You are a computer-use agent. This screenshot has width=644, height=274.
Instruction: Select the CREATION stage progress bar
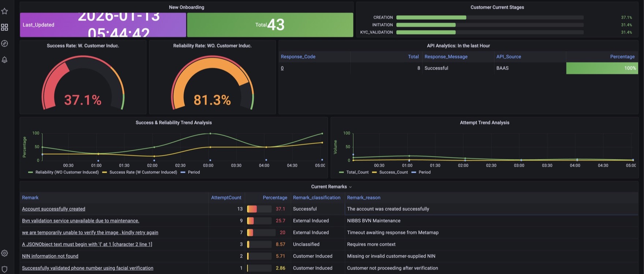(x=490, y=18)
